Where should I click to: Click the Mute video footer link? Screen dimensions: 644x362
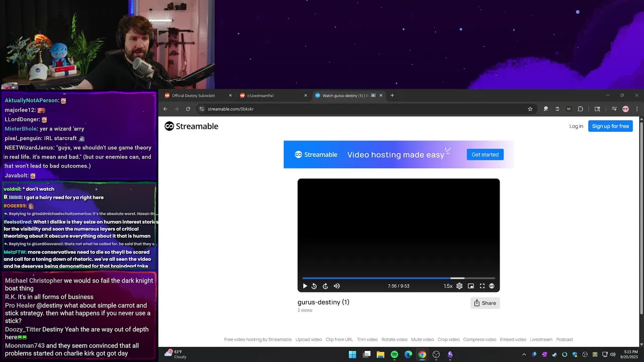[x=422, y=339]
